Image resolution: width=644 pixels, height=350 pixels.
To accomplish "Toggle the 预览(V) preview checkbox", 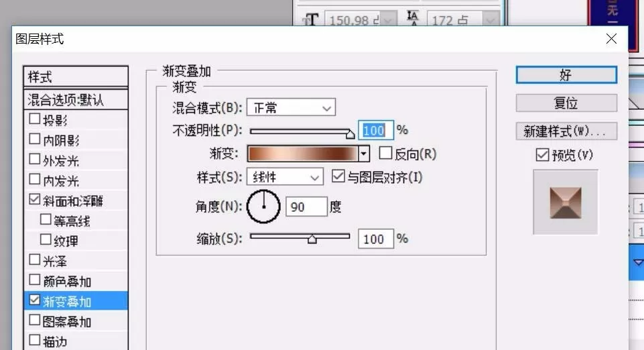I will click(x=542, y=155).
